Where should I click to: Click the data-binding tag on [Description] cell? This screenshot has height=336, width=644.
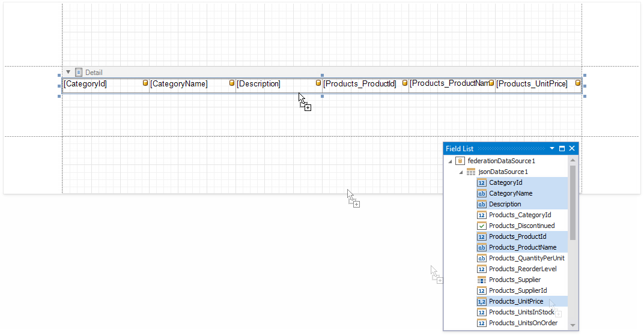tap(318, 83)
